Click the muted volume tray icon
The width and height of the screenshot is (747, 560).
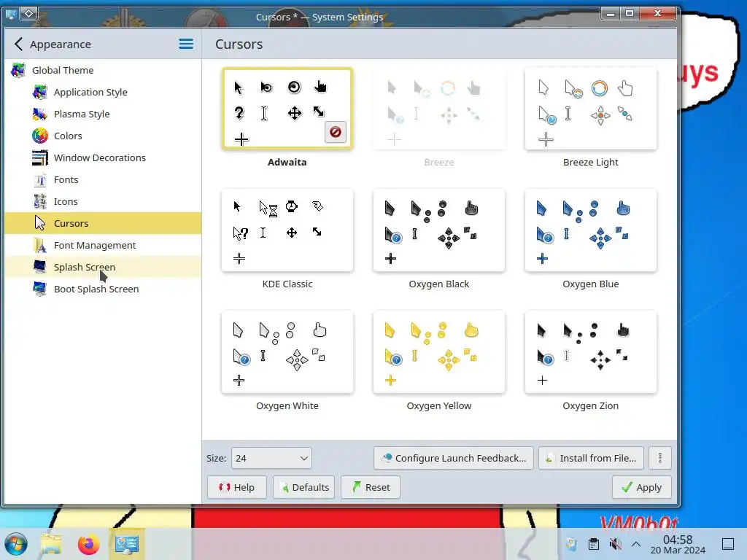click(x=616, y=544)
